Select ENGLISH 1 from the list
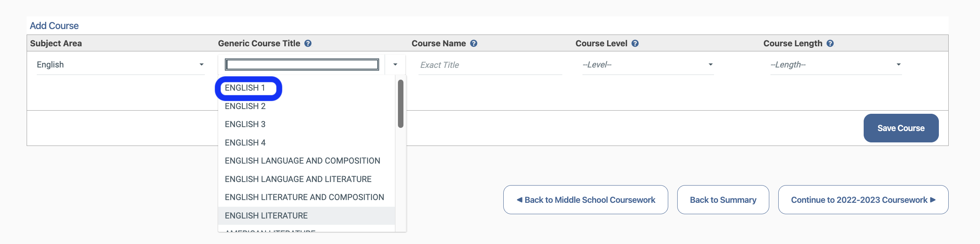This screenshot has height=244, width=980. tap(245, 88)
